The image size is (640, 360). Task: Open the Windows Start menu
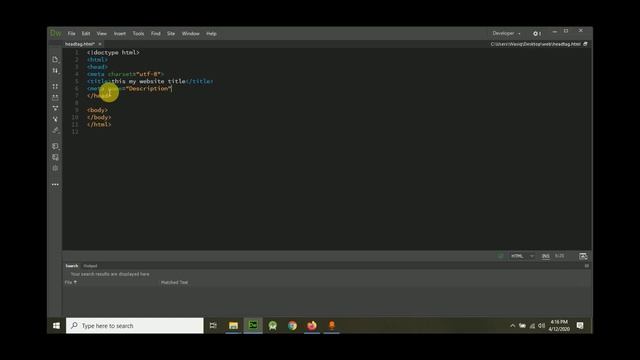point(56,326)
